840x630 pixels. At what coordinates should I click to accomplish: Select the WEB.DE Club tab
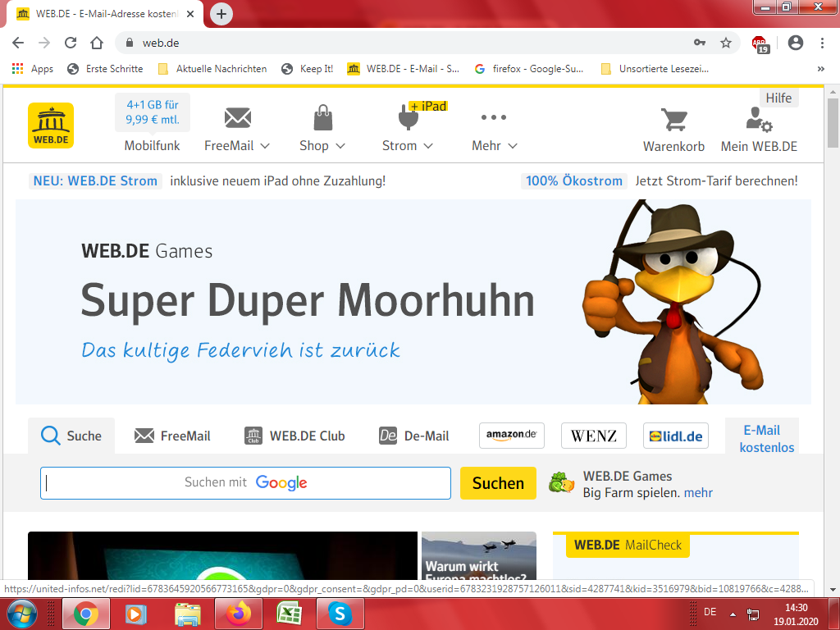point(294,436)
